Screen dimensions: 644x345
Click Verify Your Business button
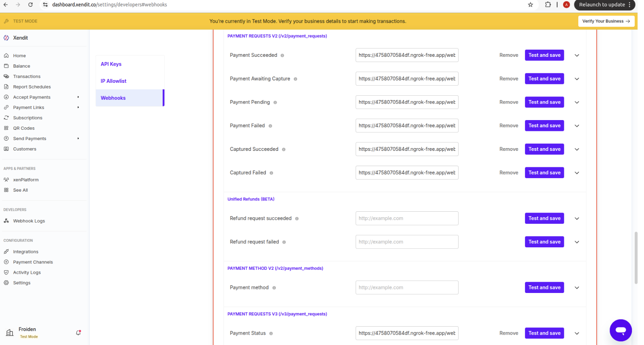[x=606, y=21]
